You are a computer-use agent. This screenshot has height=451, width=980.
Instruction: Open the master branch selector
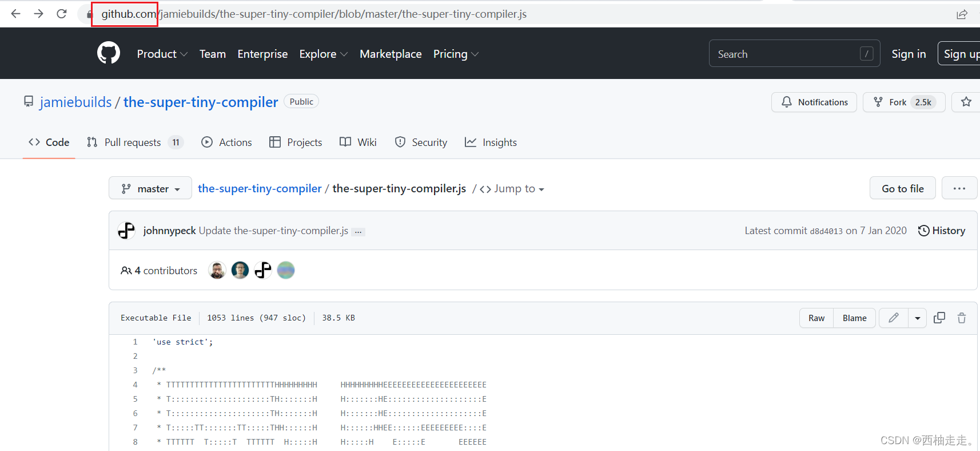[150, 188]
